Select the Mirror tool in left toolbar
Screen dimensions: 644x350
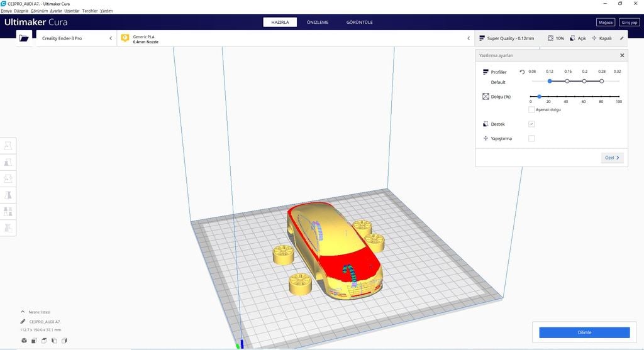pyautogui.click(x=8, y=195)
